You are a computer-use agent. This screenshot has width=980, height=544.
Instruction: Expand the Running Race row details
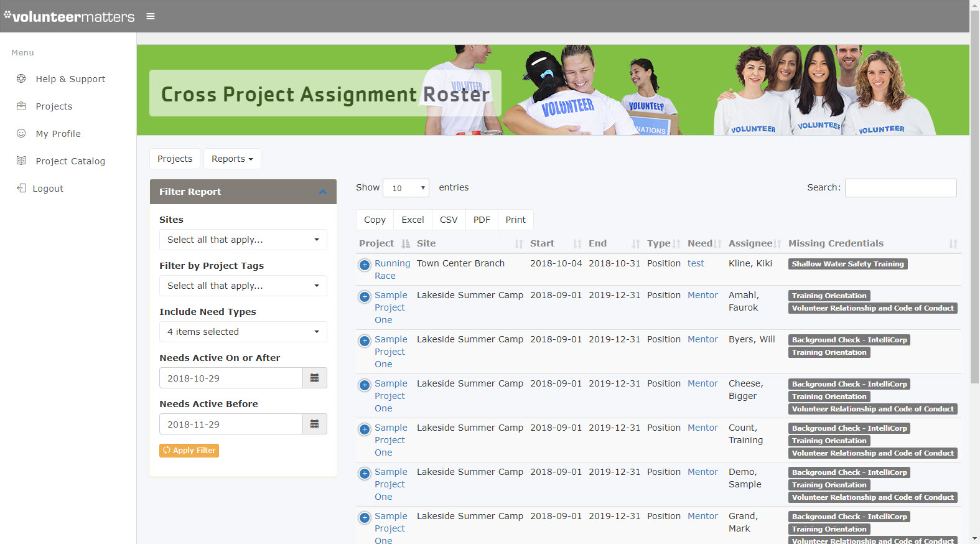pyautogui.click(x=365, y=265)
